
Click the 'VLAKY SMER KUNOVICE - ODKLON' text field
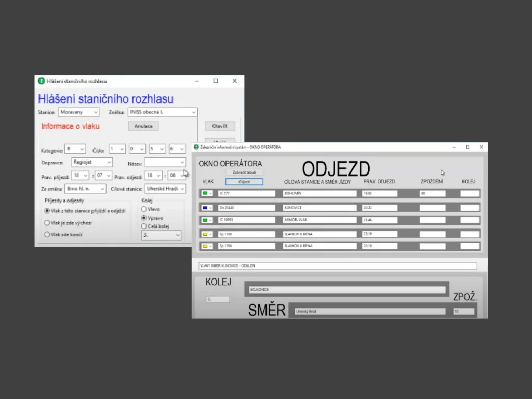tap(337, 266)
